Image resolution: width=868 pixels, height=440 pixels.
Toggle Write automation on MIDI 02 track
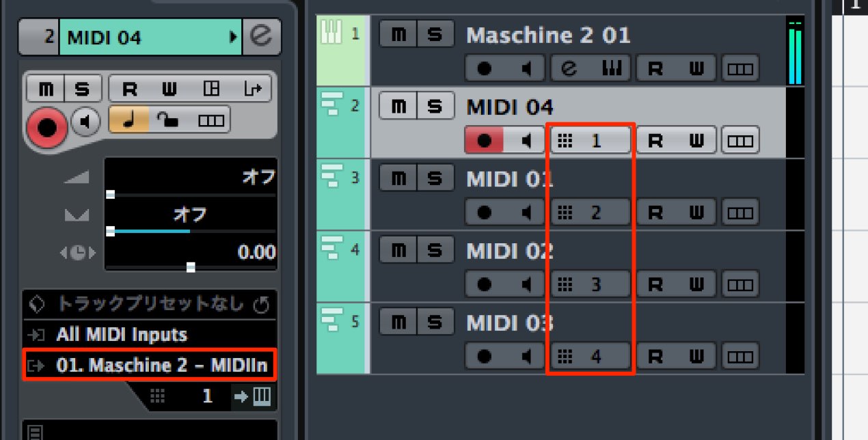pyautogui.click(x=696, y=284)
